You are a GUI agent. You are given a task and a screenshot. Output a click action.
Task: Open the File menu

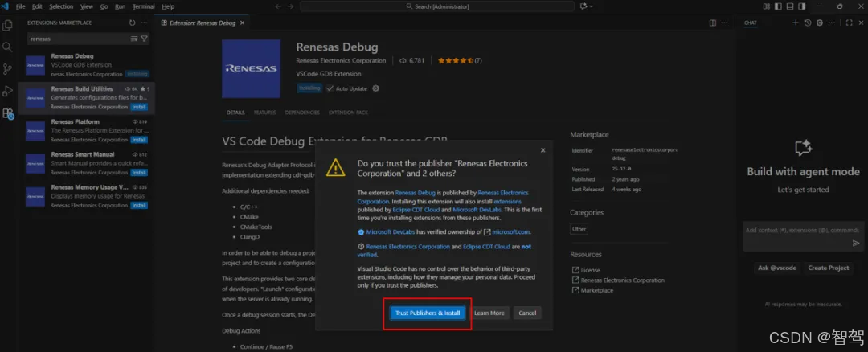tap(20, 6)
